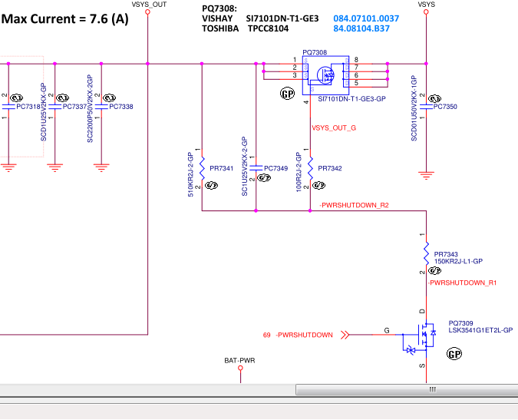Select the PC7338 capacitor symbol
The height and width of the screenshot is (420, 518).
click(x=101, y=107)
